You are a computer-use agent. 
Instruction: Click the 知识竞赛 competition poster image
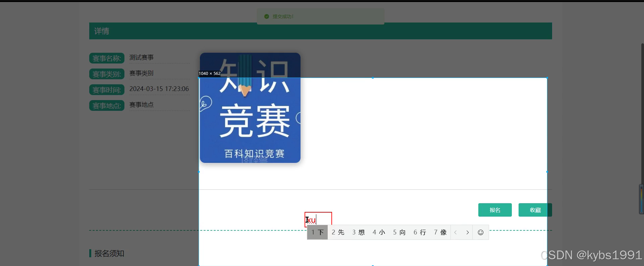[x=250, y=108]
